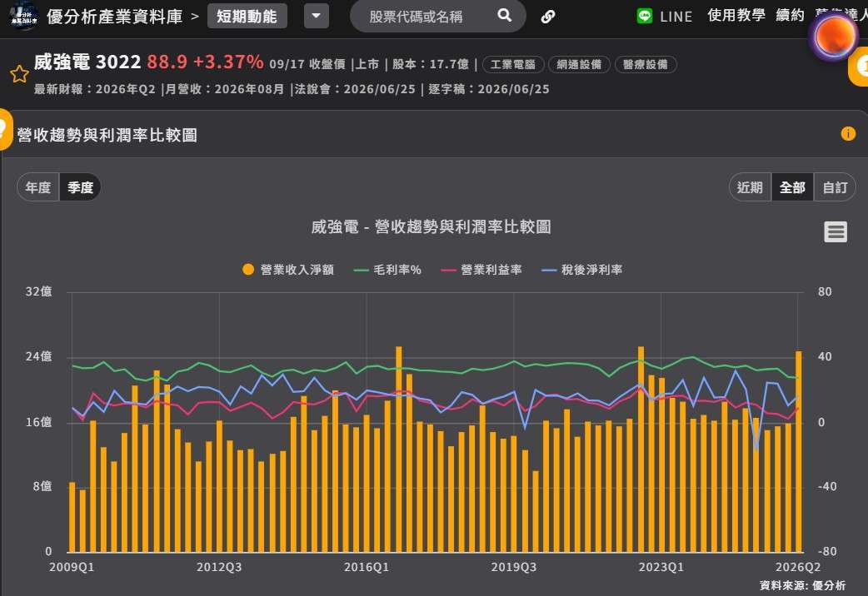Select the 網通設備 industry tag
The height and width of the screenshot is (596, 868).
click(579, 65)
